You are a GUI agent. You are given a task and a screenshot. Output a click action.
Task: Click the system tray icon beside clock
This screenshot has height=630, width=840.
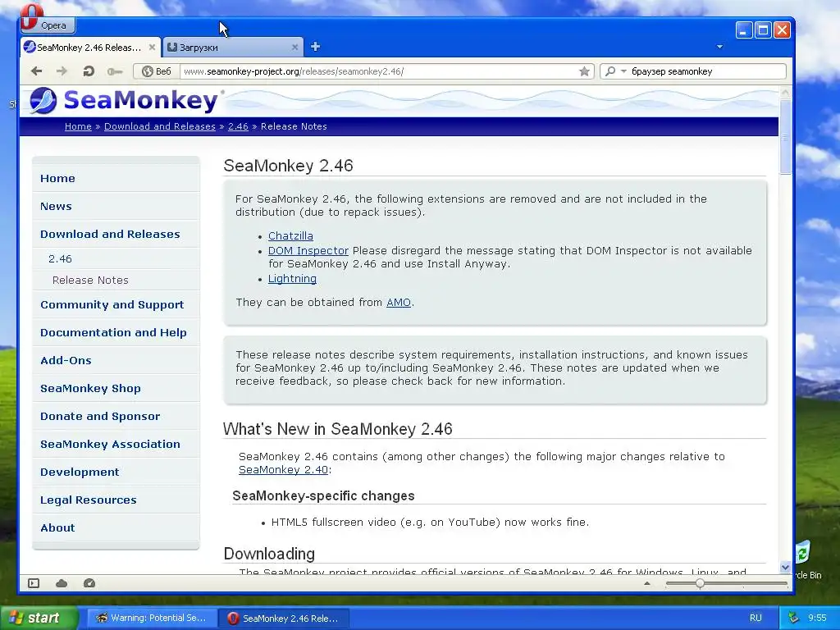tap(793, 619)
